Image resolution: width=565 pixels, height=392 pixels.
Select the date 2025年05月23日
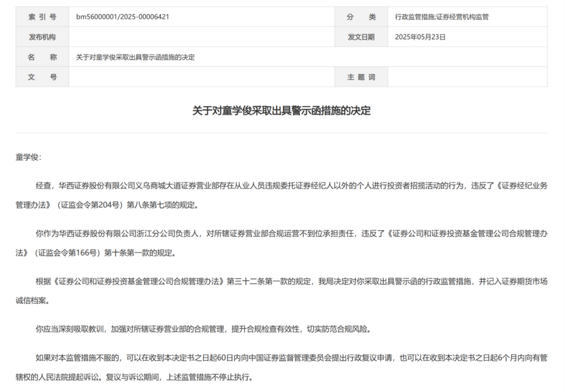point(420,37)
